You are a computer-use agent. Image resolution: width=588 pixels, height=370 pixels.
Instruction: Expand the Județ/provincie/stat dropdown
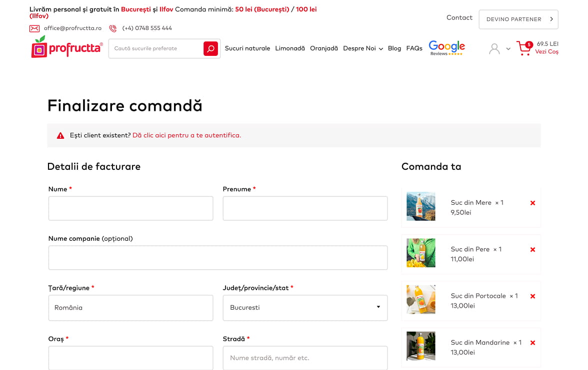[x=305, y=308]
